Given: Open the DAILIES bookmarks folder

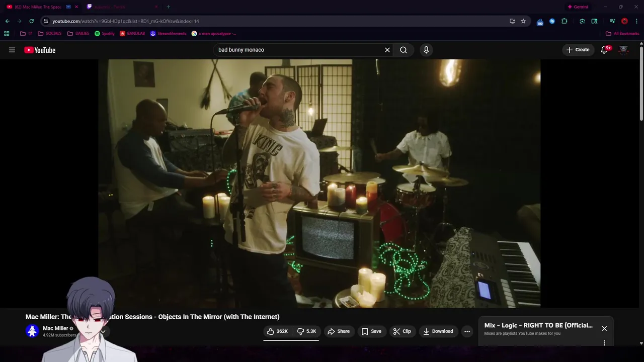Looking at the screenshot, I should [x=78, y=34].
